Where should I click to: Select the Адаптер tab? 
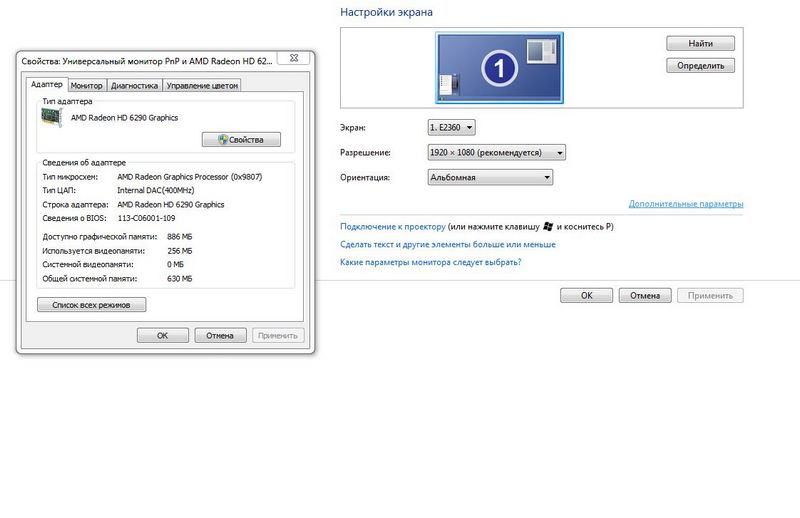[46, 86]
